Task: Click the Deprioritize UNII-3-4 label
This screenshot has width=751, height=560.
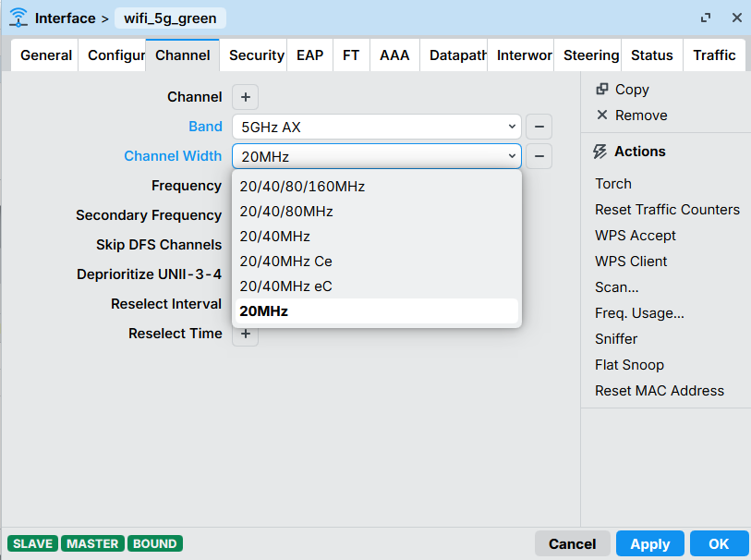Action: pos(149,274)
